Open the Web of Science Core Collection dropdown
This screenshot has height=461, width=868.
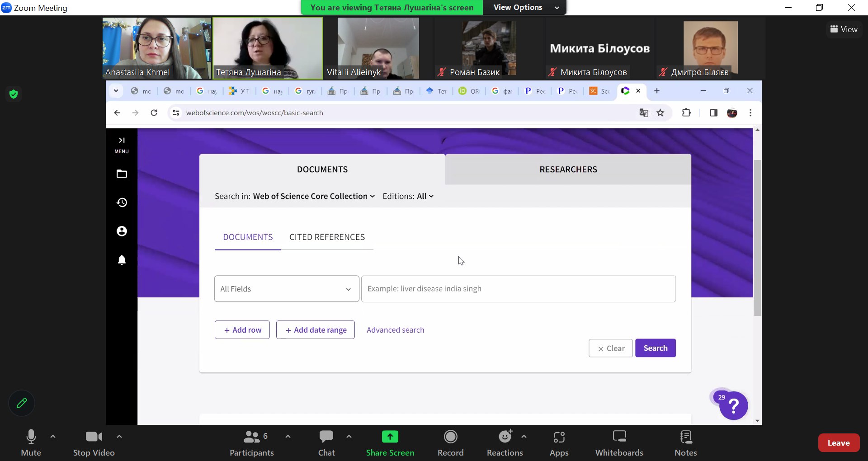314,196
